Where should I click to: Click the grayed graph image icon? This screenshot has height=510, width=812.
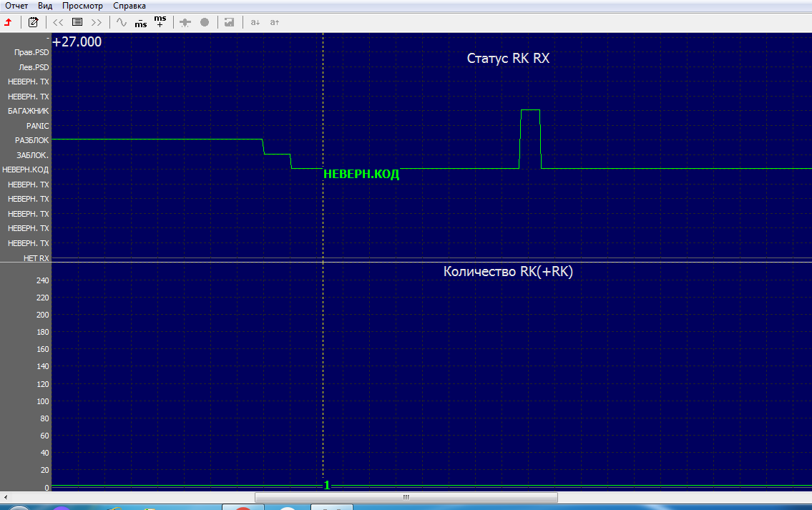pos(230,22)
